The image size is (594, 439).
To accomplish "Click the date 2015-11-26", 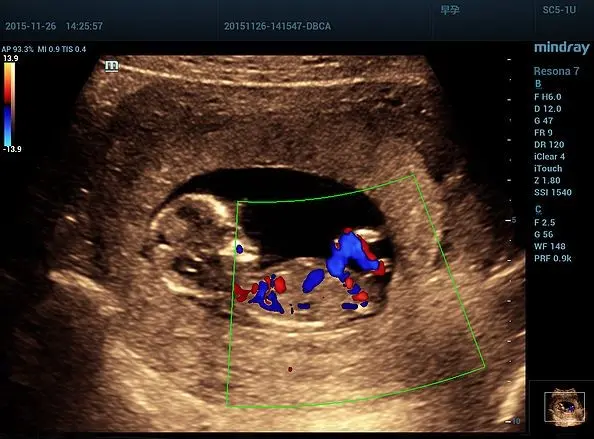I will [x=30, y=26].
